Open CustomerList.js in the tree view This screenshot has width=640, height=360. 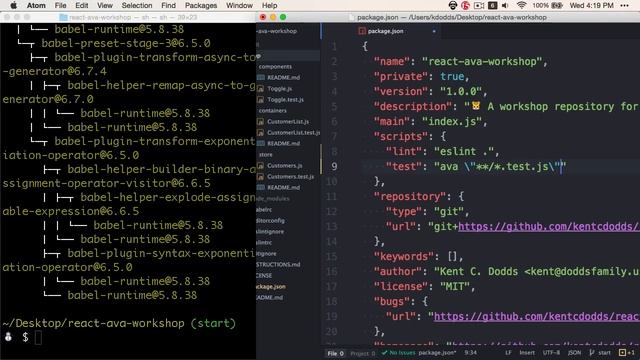coord(288,122)
